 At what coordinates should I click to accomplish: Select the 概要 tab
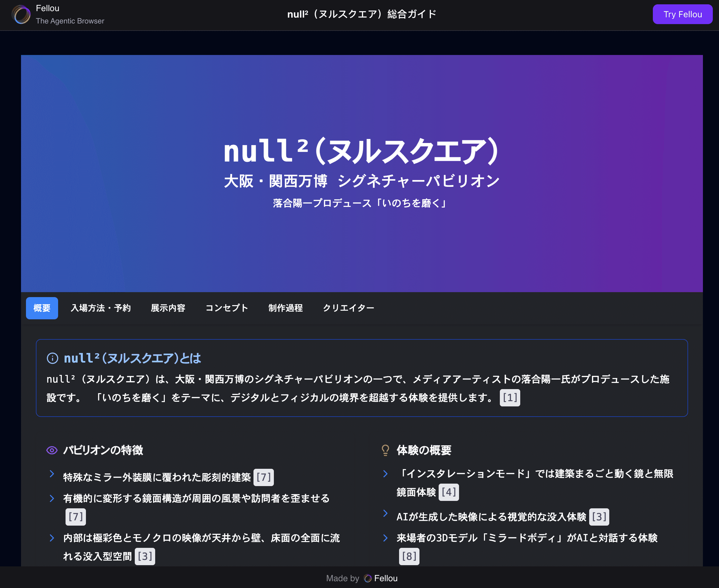tap(42, 308)
